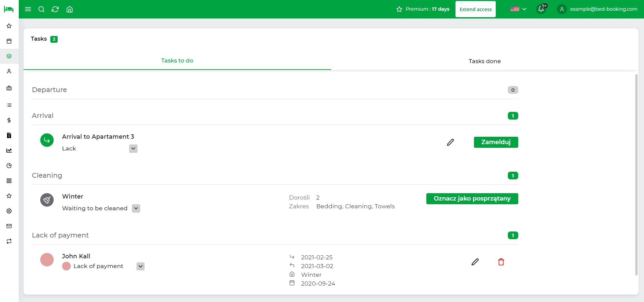Open the grid apps sidebar icon
This screenshot has height=302, width=644.
click(x=9, y=181)
